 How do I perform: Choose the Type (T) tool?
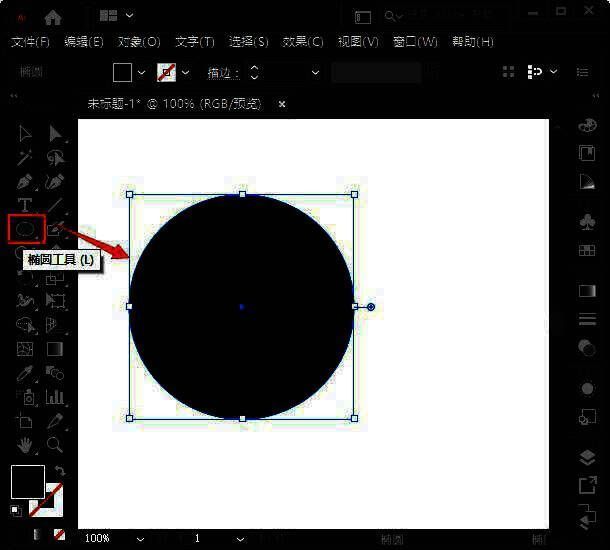25,205
